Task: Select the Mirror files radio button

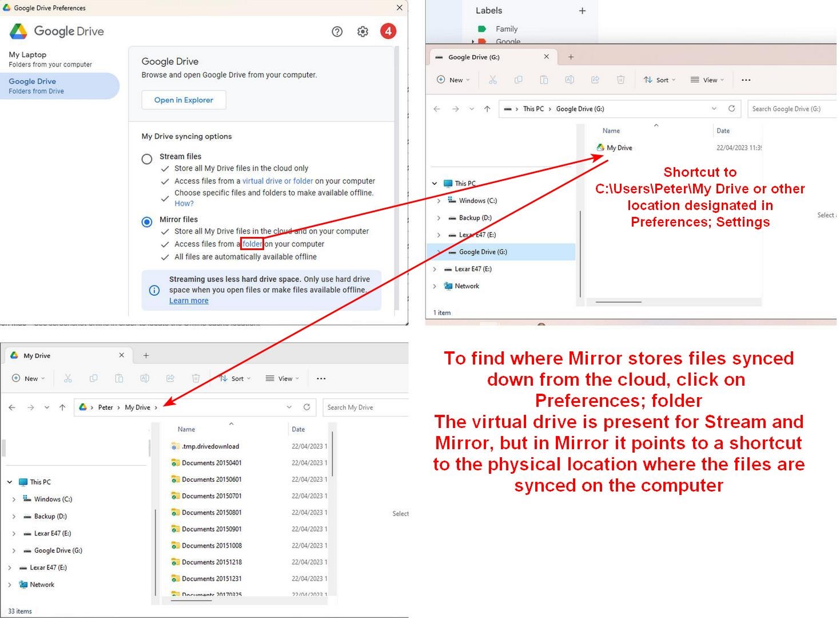Action: click(x=147, y=222)
